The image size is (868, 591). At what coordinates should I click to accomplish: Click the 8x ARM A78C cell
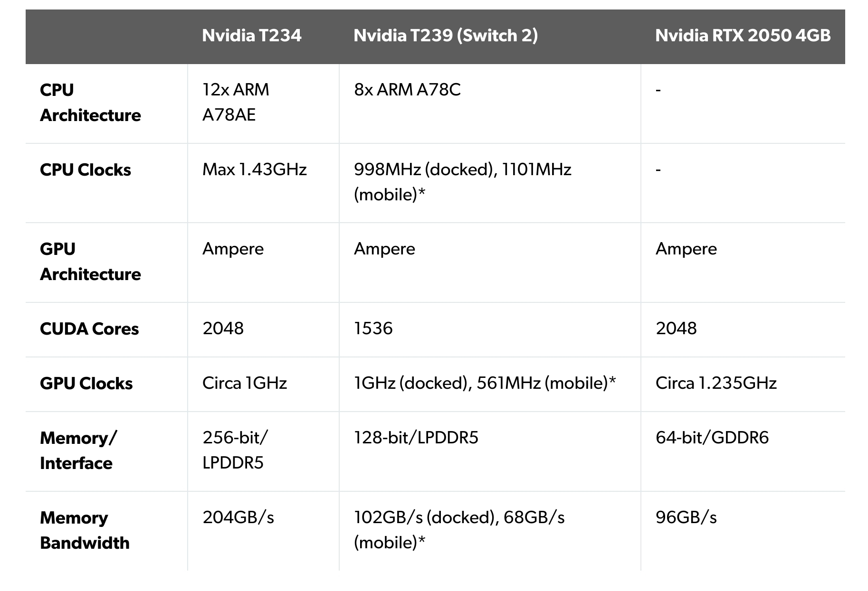pos(407,90)
